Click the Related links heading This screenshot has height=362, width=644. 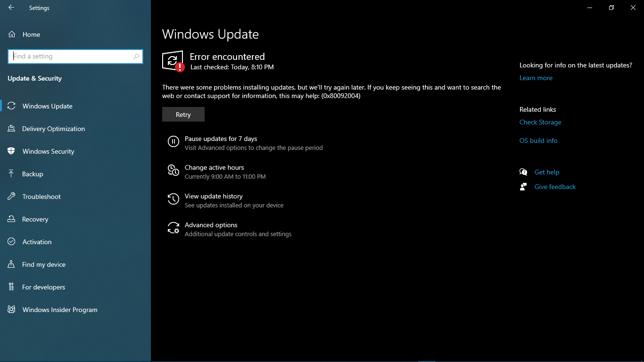[538, 109]
